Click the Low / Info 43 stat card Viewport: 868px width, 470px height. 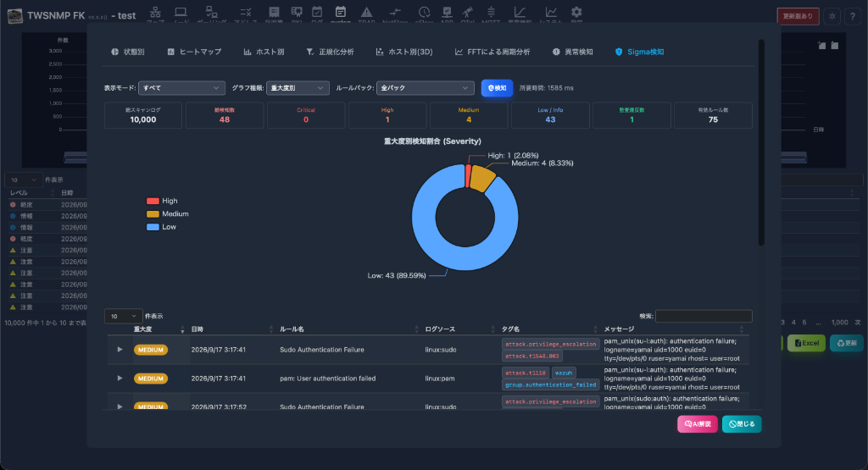click(x=550, y=115)
